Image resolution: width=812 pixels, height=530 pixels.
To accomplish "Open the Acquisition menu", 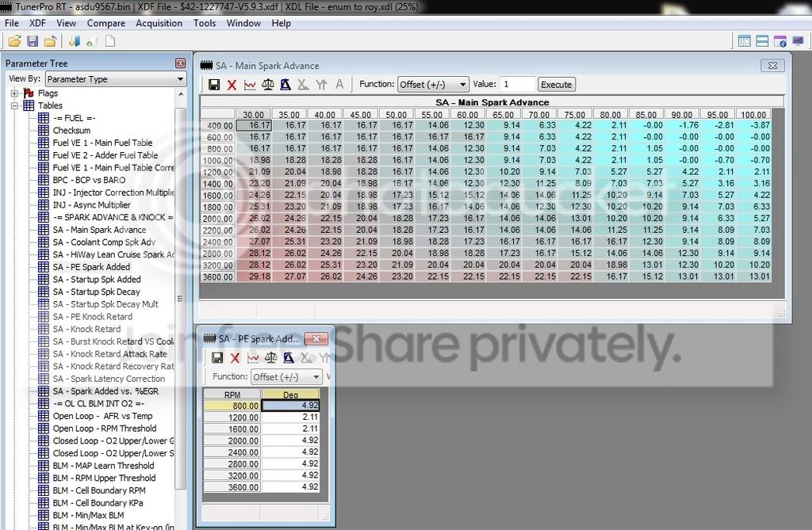I will pos(159,23).
